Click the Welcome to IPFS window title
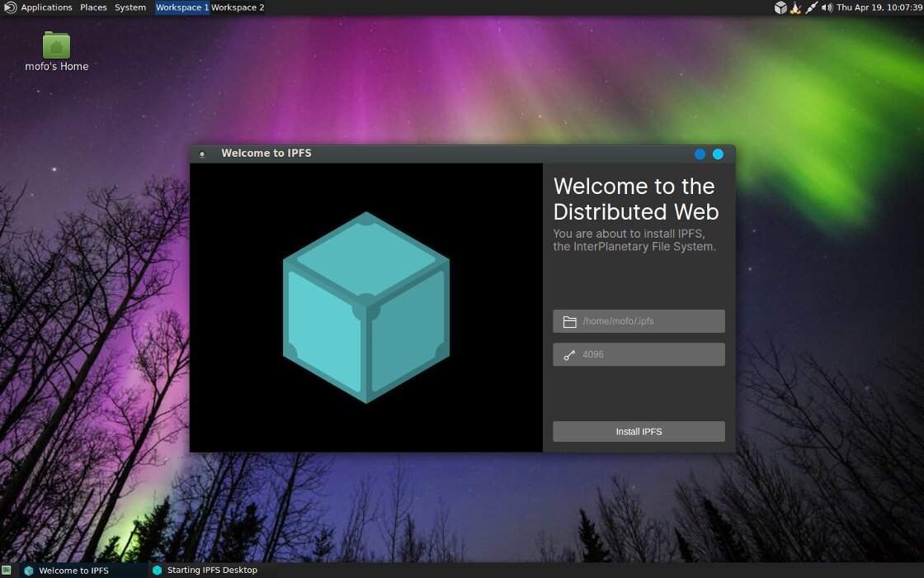The image size is (924, 578). [x=266, y=154]
